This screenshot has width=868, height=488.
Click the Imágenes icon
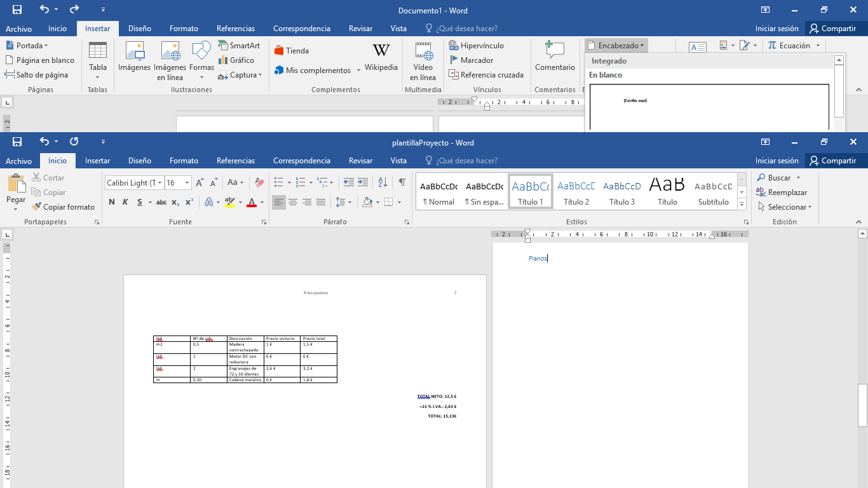tap(135, 57)
